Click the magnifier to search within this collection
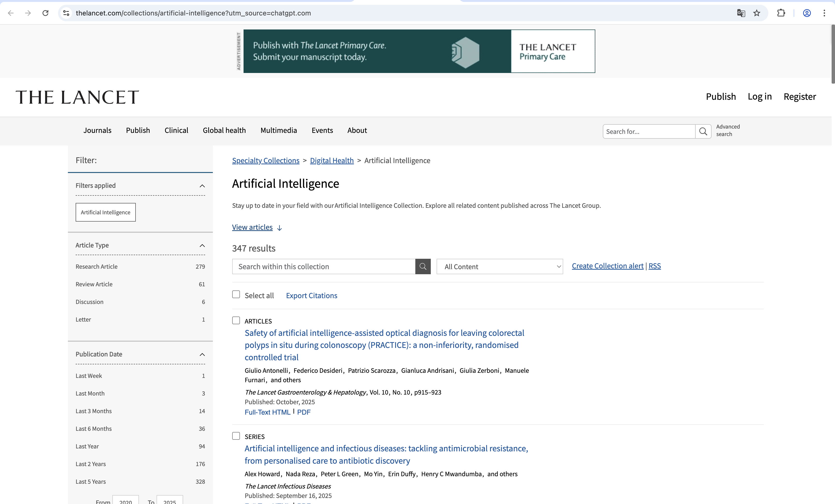 pos(423,266)
